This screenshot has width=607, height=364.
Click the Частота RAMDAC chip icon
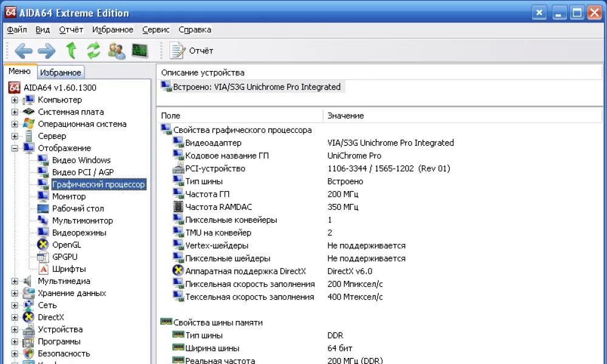click(178, 207)
